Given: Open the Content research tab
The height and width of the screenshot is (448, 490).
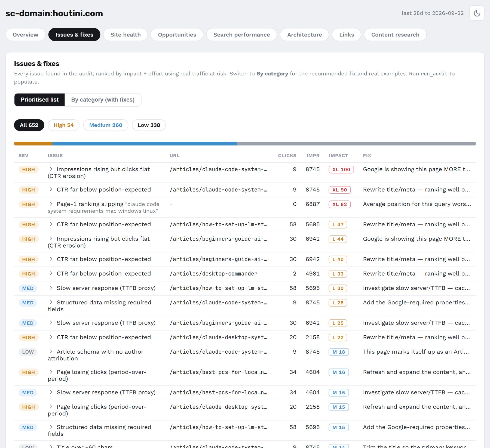Looking at the screenshot, I should [x=395, y=35].
